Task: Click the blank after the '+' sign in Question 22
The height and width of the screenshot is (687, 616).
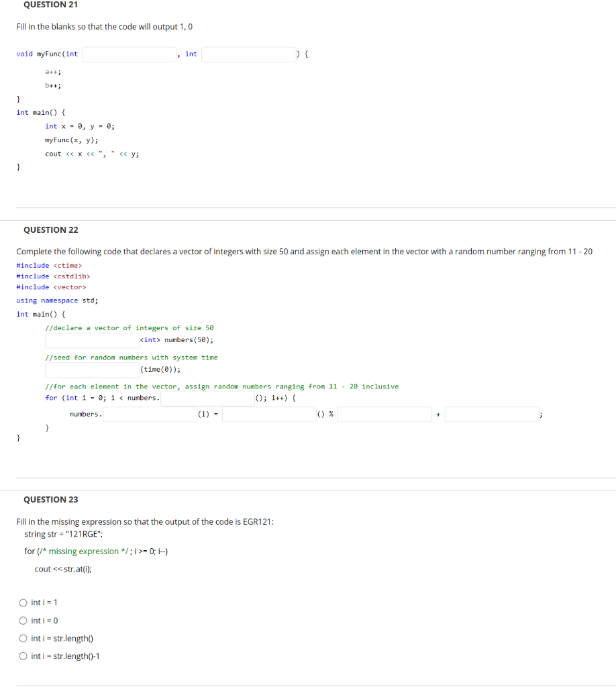Action: click(x=491, y=414)
